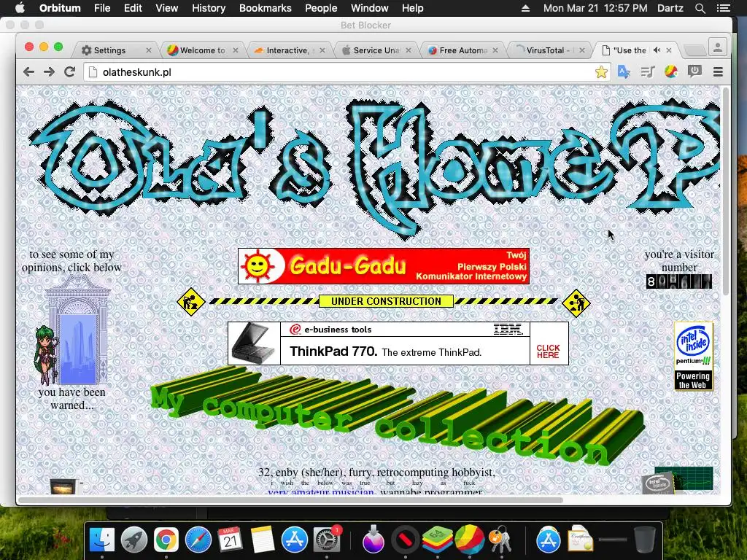
Task: Reload the olatheskunk.pl page
Action: (x=69, y=72)
